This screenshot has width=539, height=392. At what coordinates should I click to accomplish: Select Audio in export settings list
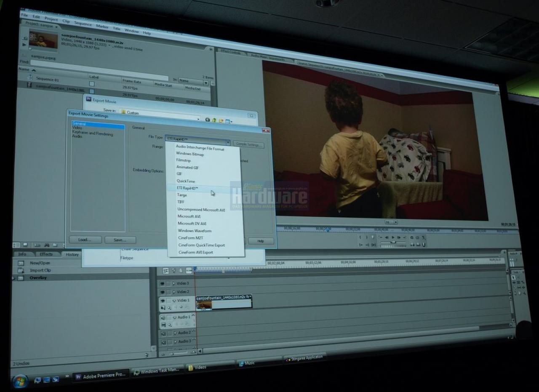77,136
